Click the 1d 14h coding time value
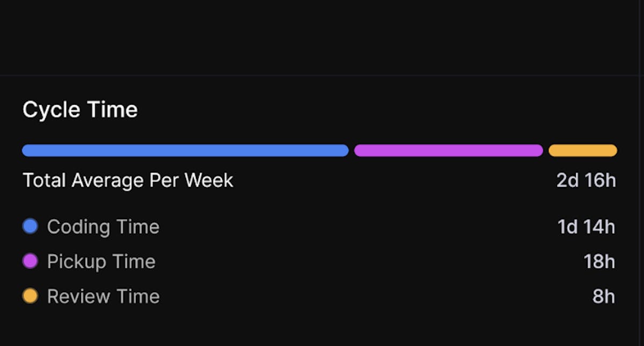Screen dimensions: 644x346 586,227
